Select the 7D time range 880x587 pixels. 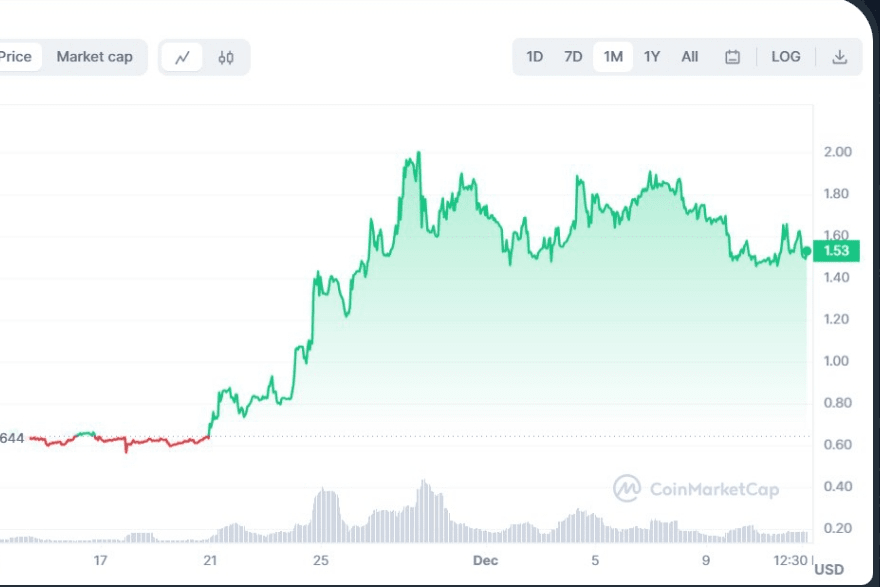(573, 57)
